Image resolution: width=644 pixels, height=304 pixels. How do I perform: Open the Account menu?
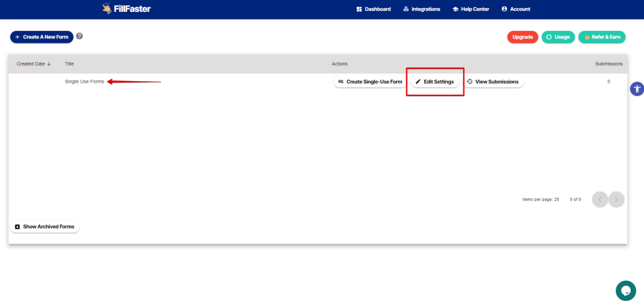pos(516,9)
